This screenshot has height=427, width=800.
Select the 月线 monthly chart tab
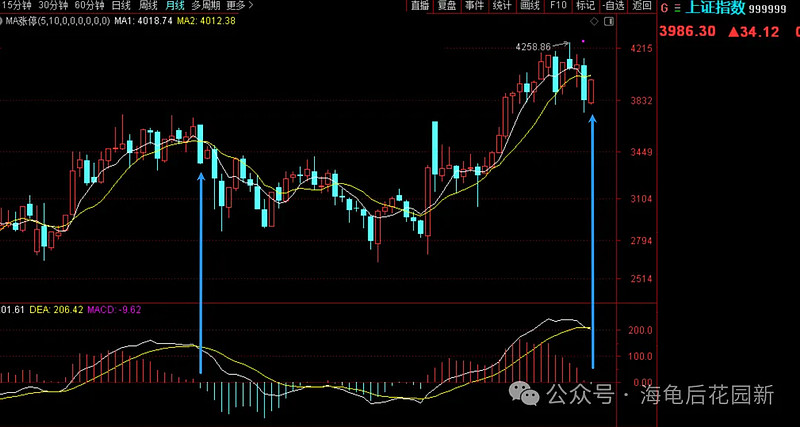(x=176, y=6)
